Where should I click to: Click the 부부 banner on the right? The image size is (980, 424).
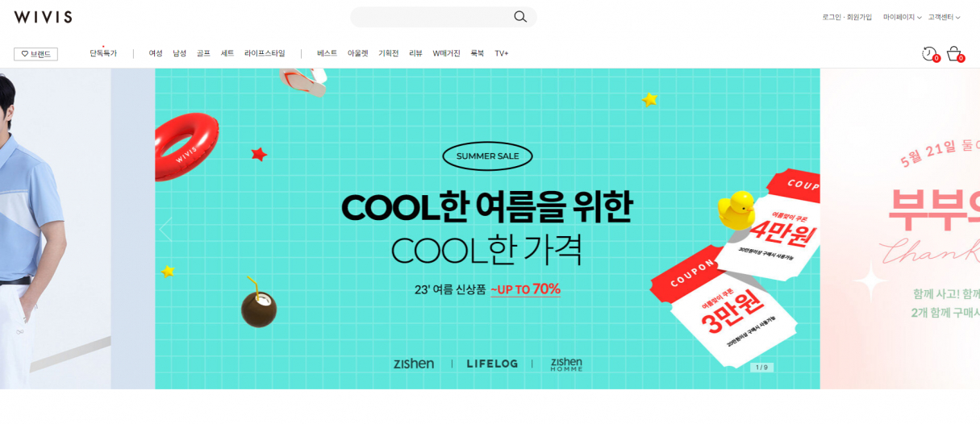coord(900,229)
